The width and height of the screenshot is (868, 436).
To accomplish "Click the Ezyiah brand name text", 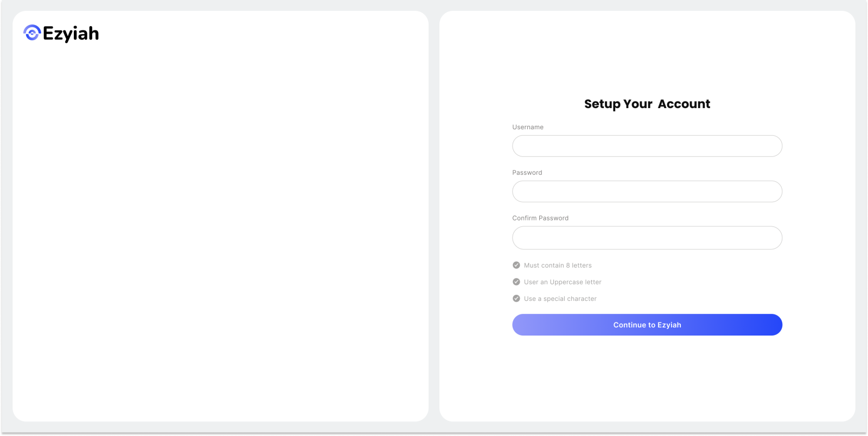I will [71, 34].
